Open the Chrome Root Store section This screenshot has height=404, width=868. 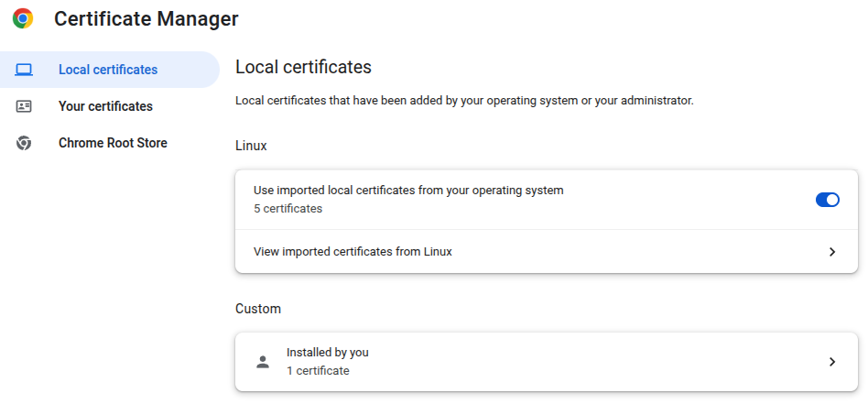(113, 143)
